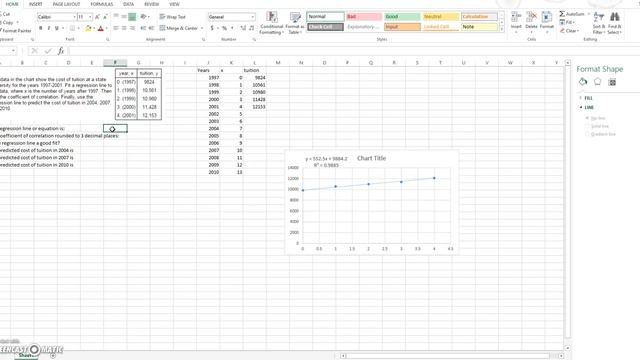This screenshot has width=640, height=360.
Task: Select the highlighted Middle Align icon
Action: point(132,17)
